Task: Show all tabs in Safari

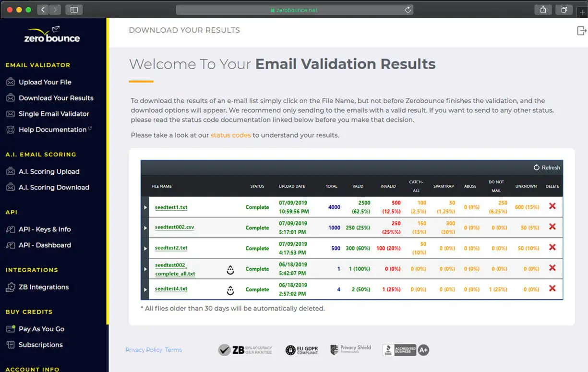Action: pos(564,10)
